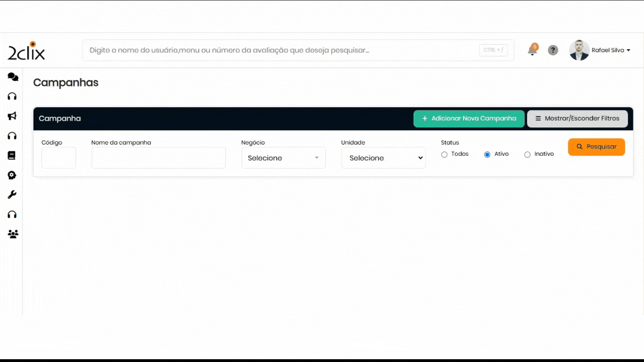Open the book icon in the sidebar
This screenshot has width=644, height=362.
pos(12,155)
